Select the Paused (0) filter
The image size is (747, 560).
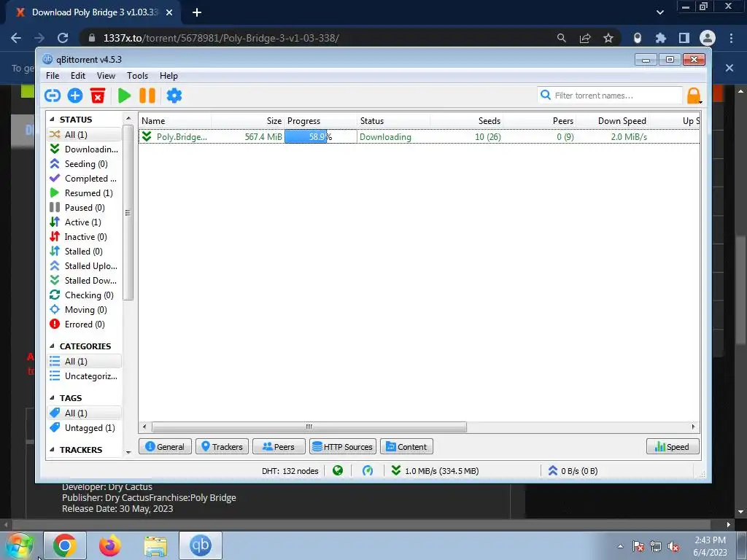click(84, 208)
